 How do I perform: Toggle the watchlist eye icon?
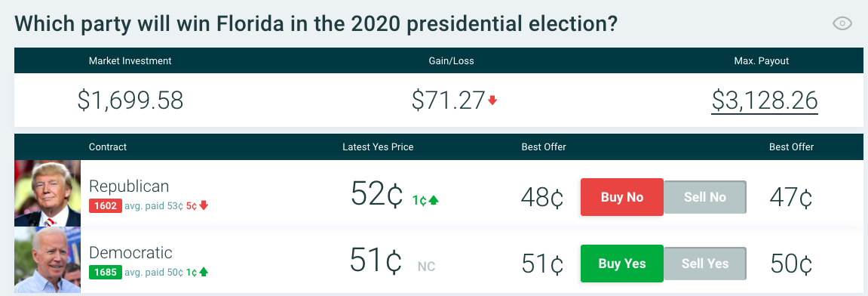[x=842, y=23]
